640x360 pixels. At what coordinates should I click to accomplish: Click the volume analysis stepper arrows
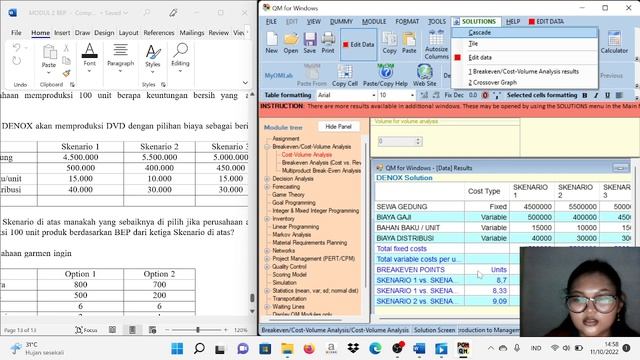pyautogui.click(x=418, y=141)
